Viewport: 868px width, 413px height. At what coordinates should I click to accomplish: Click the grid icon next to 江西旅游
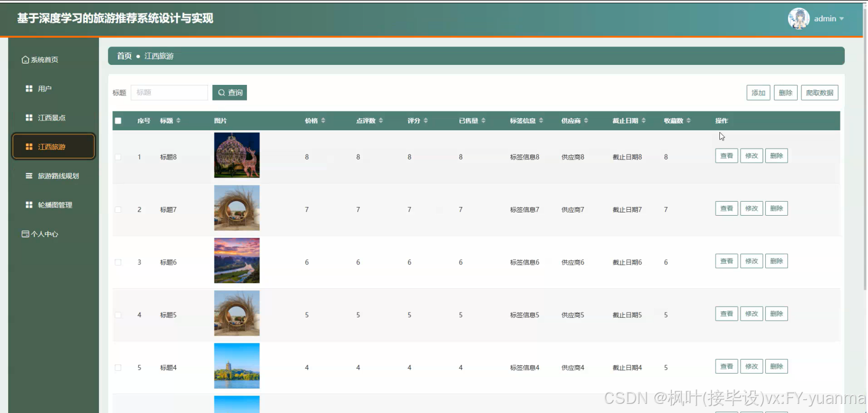pos(29,147)
